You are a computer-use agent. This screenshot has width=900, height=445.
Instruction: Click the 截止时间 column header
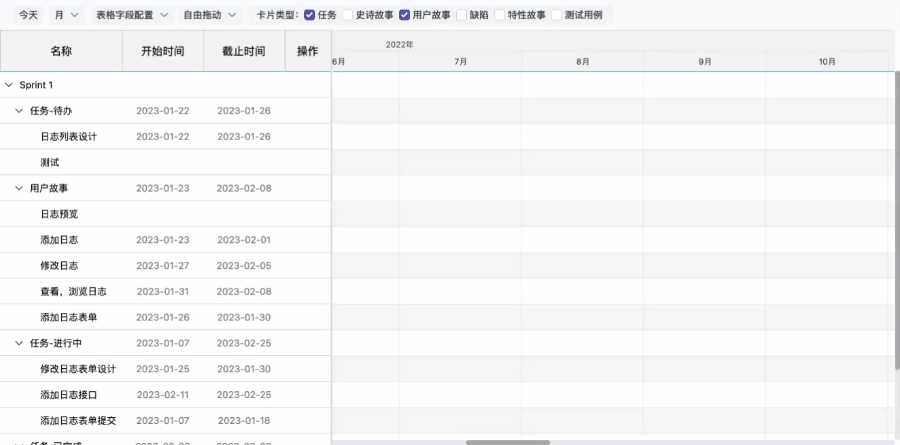coord(243,51)
